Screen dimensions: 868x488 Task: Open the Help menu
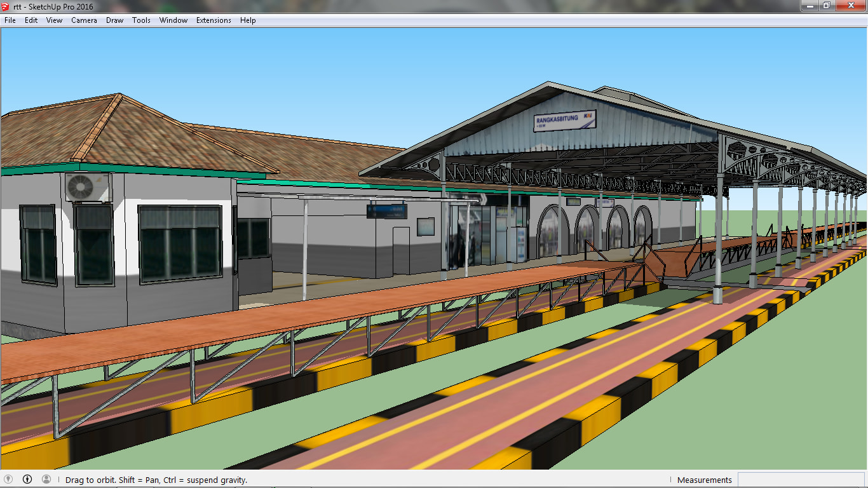248,20
